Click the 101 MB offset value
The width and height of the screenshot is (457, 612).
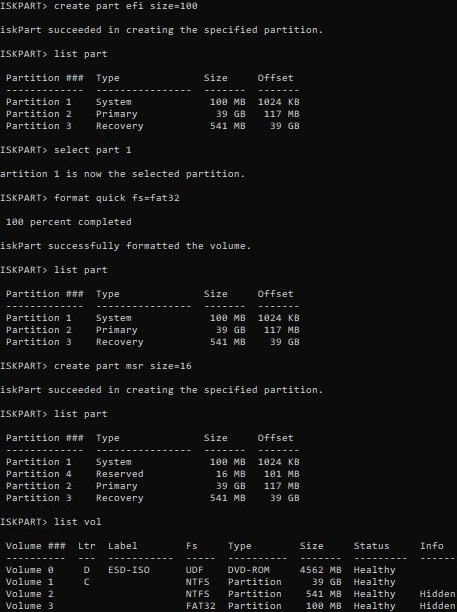281,474
